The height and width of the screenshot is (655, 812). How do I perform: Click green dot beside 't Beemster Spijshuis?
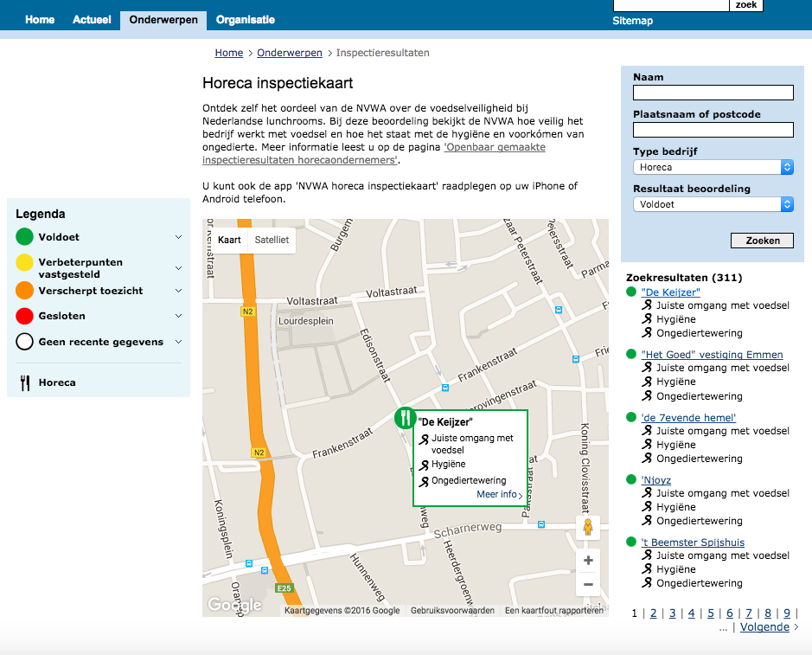tap(630, 542)
